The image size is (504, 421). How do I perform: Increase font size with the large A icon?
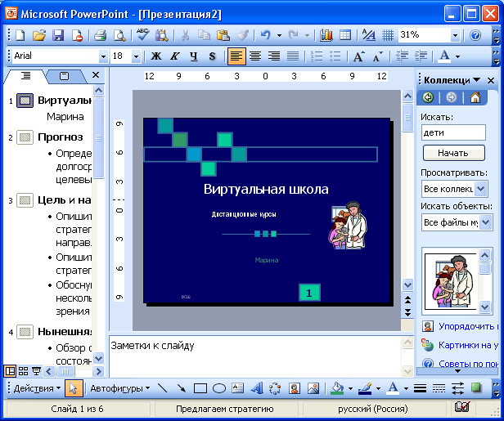point(358,56)
